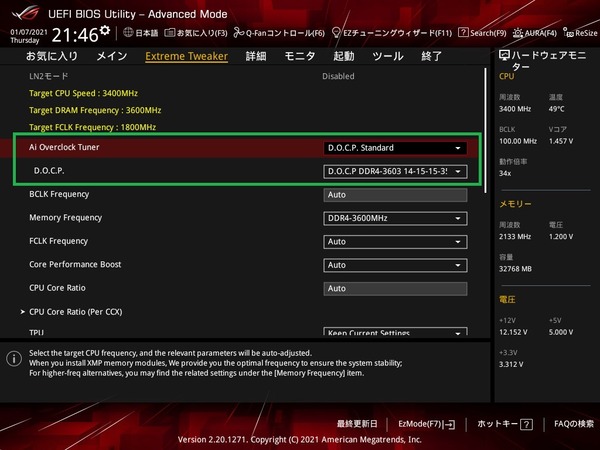
Task: Select the FCLK Frequency label
Action: click(x=59, y=241)
